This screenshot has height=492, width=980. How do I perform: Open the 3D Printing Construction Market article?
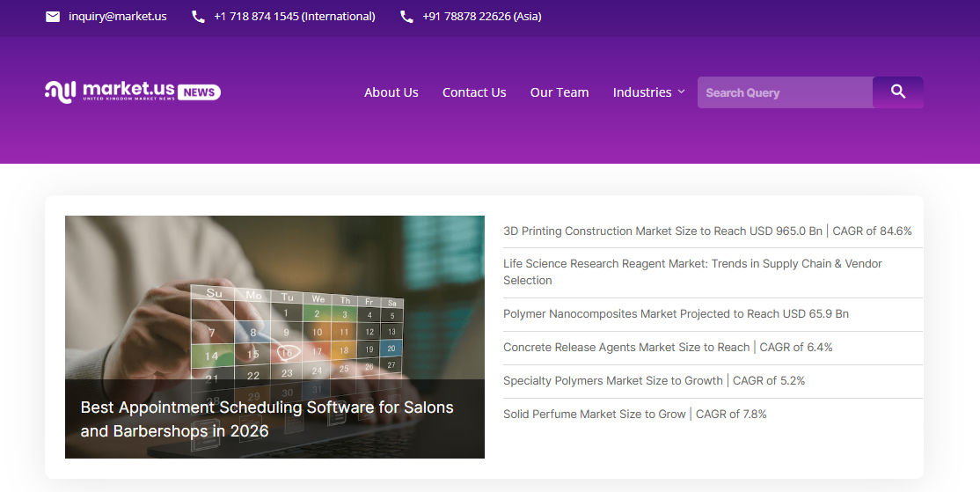click(707, 231)
